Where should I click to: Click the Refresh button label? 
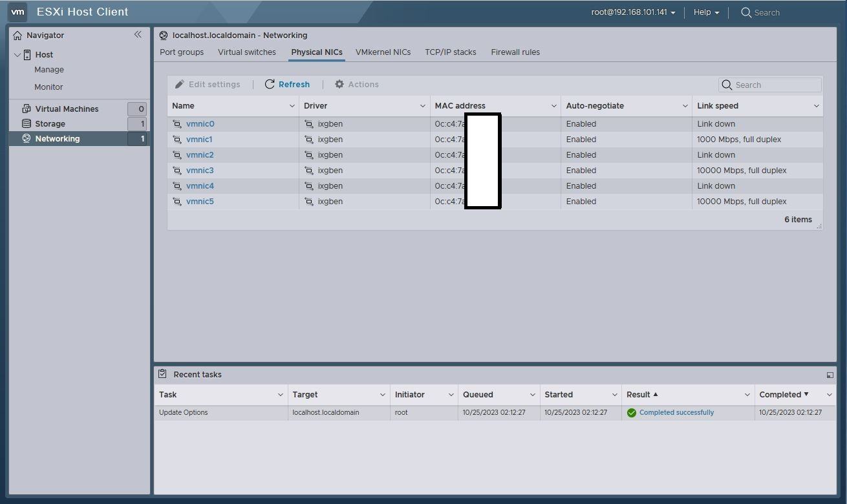[294, 85]
